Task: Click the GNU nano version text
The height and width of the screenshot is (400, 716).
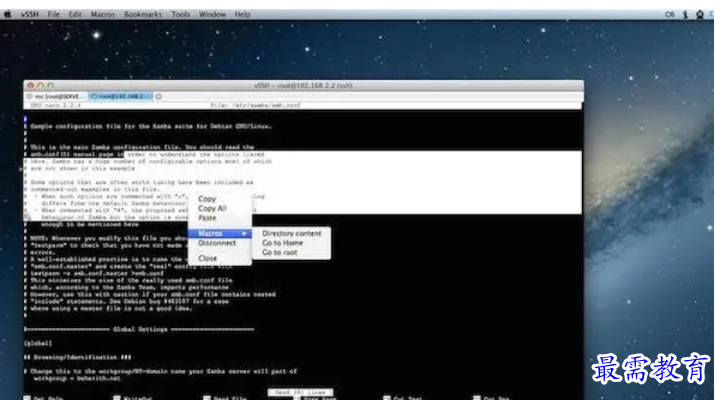Action: [55, 105]
